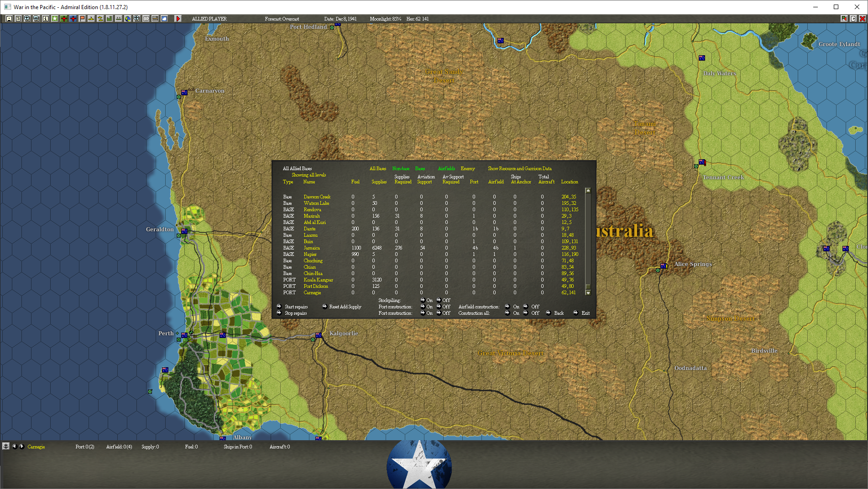Click the OP toolbar icon
The image size is (868, 489).
tap(146, 19)
